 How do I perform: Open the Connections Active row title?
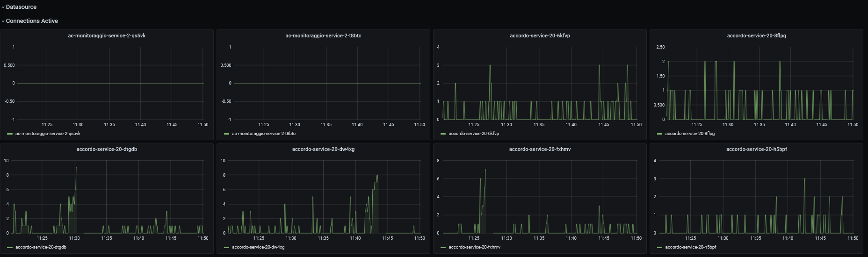[32, 21]
